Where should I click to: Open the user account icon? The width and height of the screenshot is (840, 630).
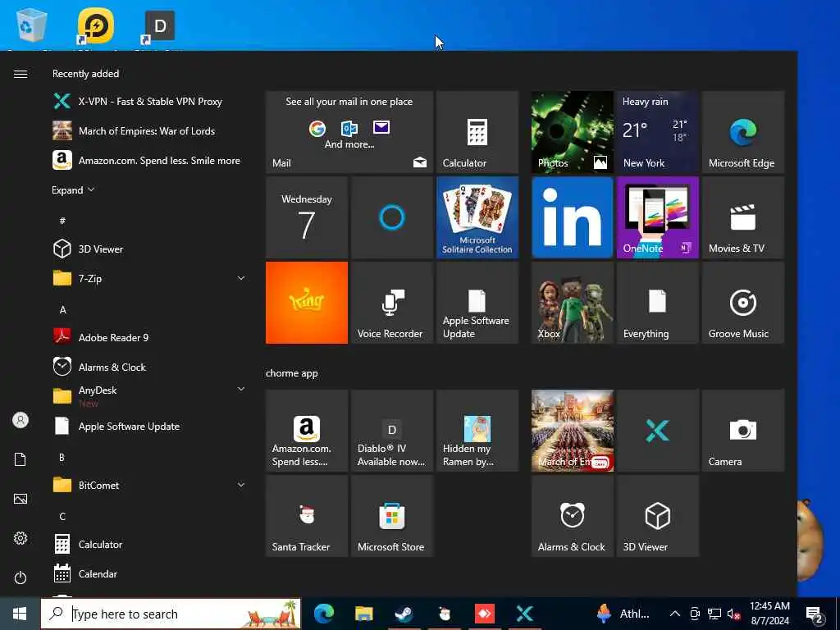pyautogui.click(x=21, y=420)
